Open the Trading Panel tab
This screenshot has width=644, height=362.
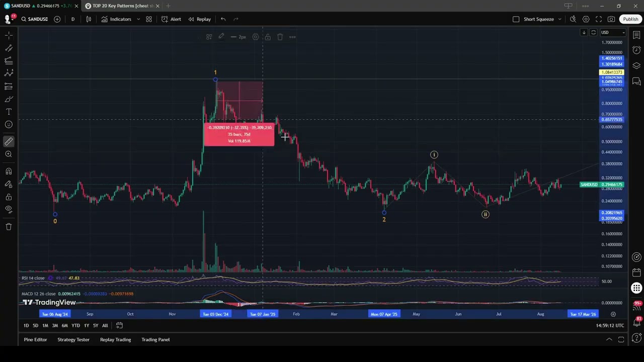[155, 339]
